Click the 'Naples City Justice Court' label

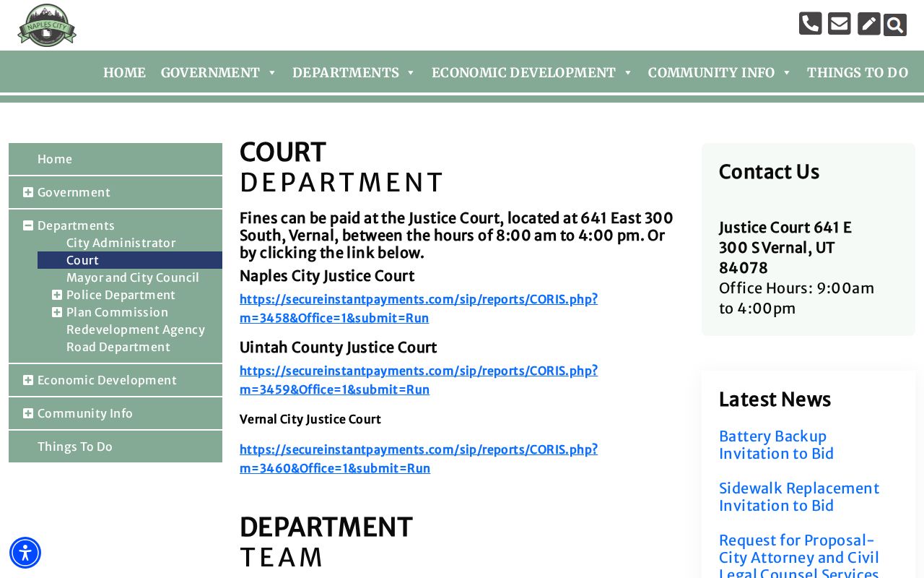point(327,276)
